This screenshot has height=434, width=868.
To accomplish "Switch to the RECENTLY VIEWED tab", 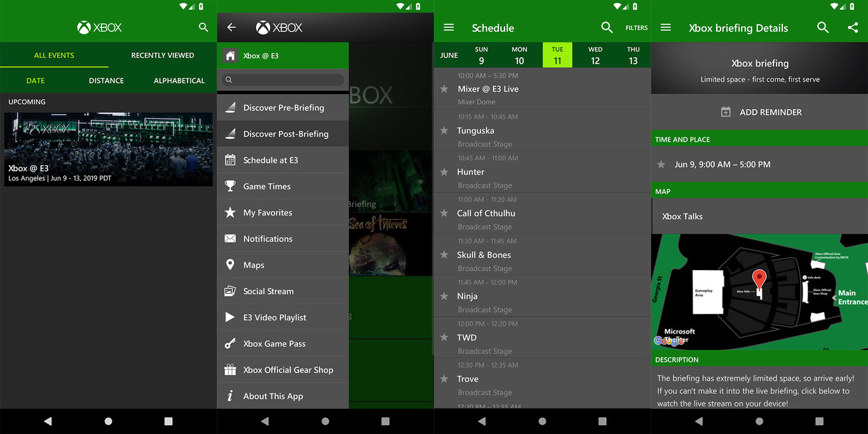I will (163, 55).
